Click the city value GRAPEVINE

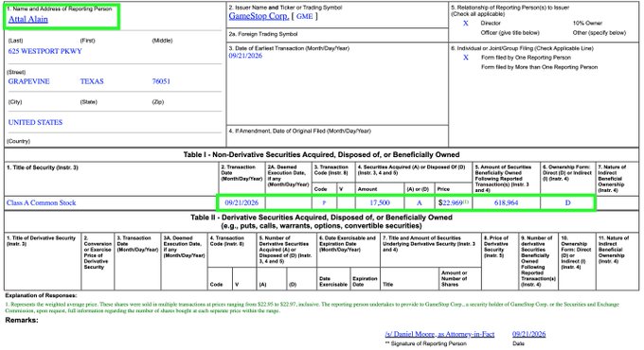[x=28, y=81]
